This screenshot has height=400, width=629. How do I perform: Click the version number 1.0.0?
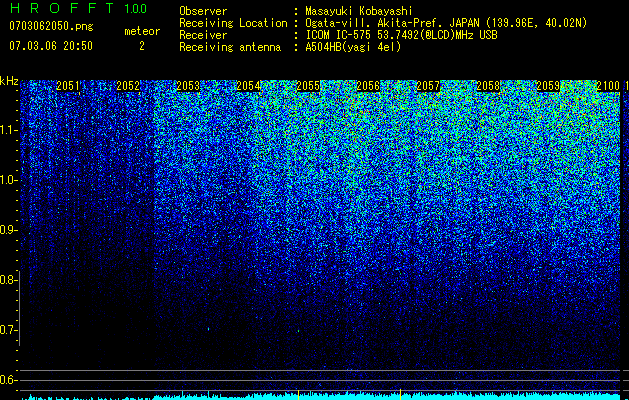[135, 8]
